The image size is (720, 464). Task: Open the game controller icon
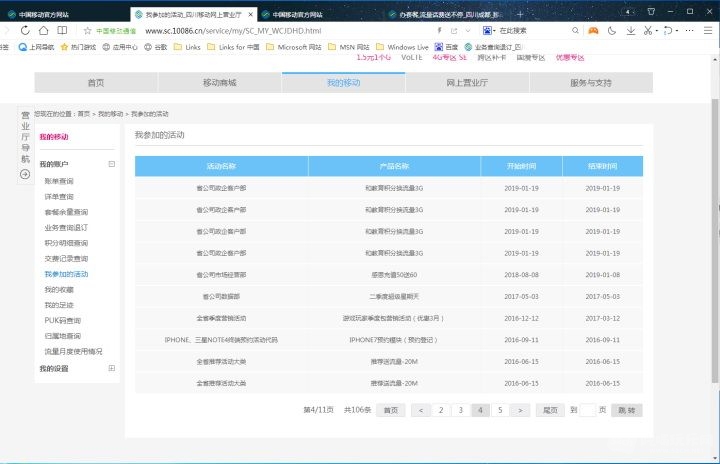click(x=593, y=31)
